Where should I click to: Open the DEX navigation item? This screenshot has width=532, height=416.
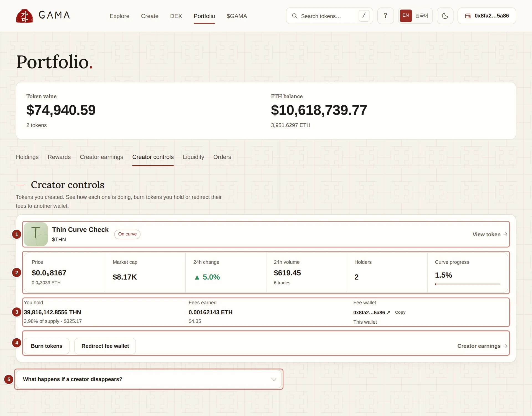click(176, 16)
